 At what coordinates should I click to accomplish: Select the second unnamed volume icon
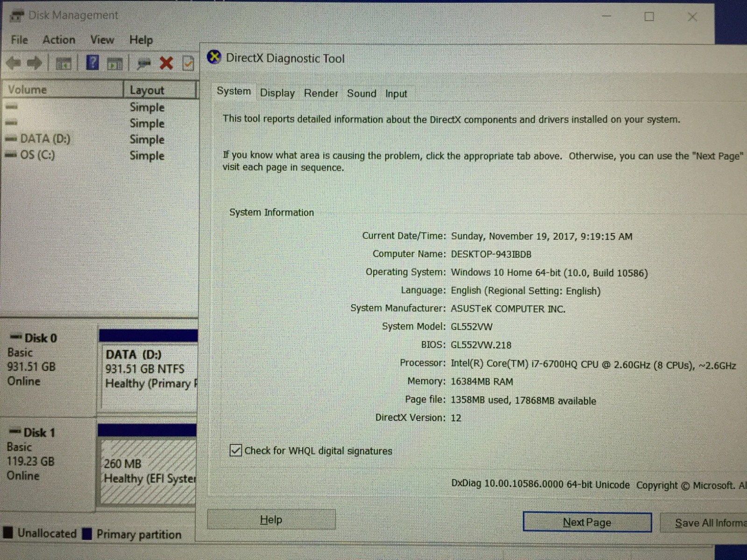[11, 123]
